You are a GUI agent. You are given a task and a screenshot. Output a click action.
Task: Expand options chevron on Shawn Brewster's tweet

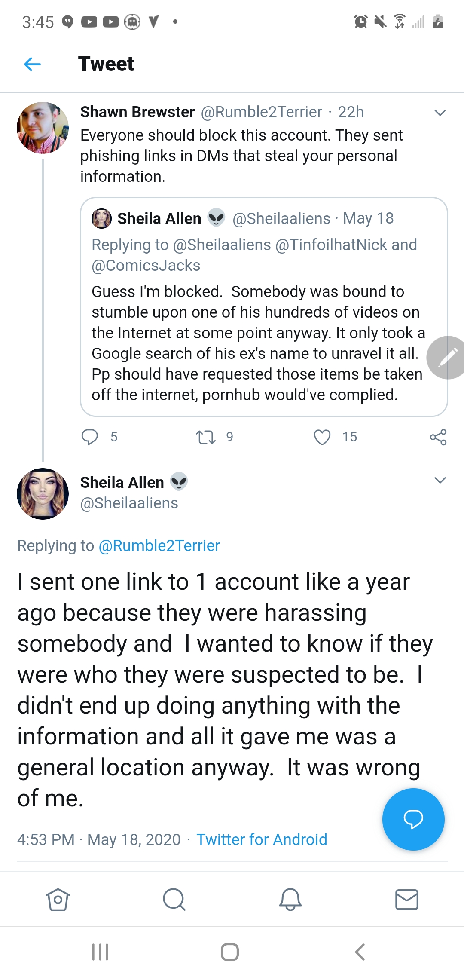click(440, 113)
